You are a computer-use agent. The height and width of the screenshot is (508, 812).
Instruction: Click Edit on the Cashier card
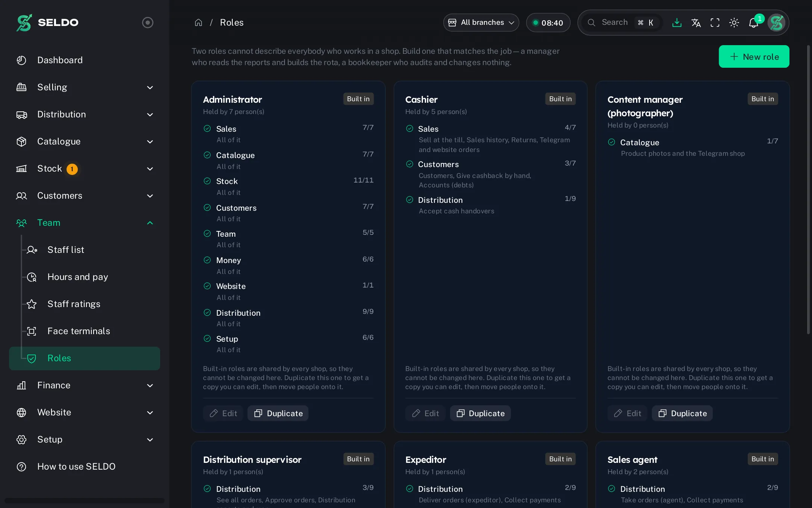[x=426, y=413]
